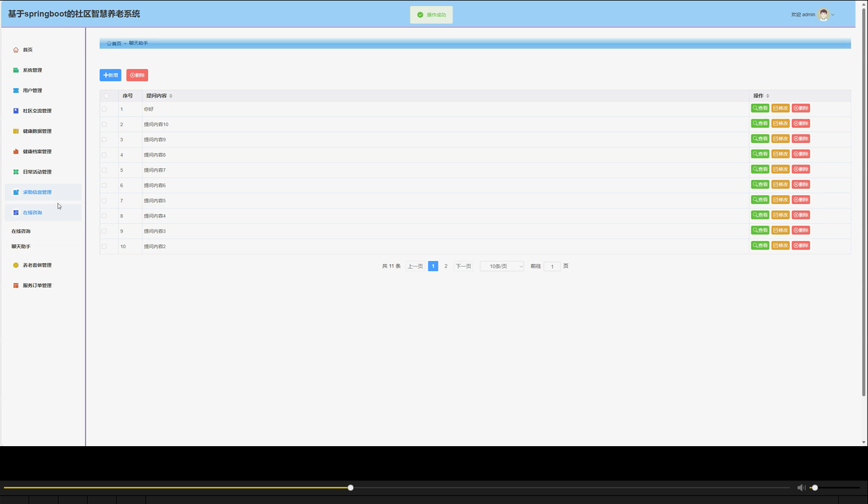Toggle the select-all checkbox in table header
The width and height of the screenshot is (868, 504).
106,96
